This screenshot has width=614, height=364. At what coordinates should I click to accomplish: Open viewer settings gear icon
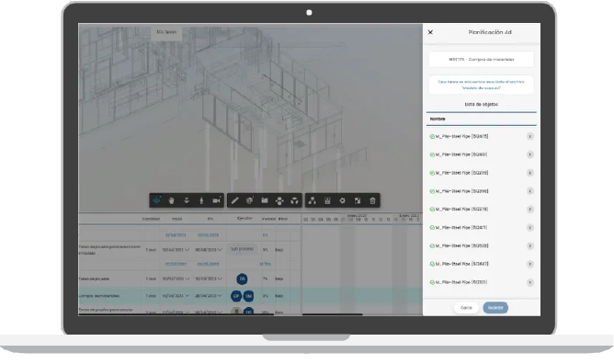pyautogui.click(x=342, y=200)
